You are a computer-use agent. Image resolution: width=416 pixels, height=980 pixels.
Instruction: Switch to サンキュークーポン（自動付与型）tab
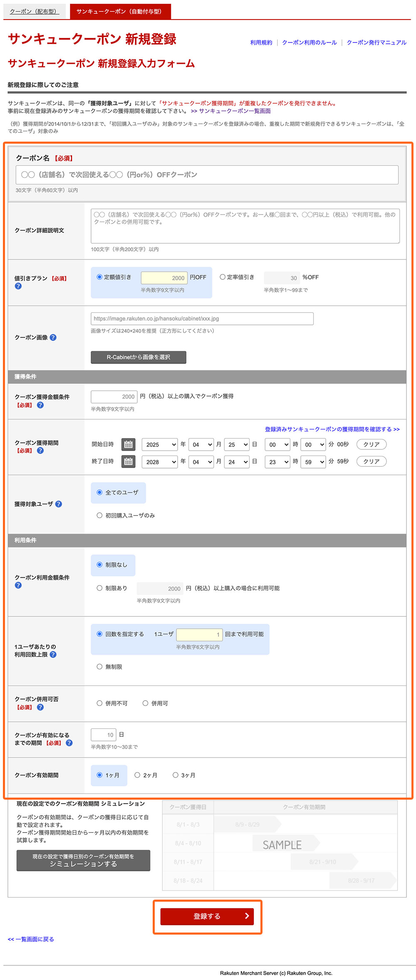[120, 11]
